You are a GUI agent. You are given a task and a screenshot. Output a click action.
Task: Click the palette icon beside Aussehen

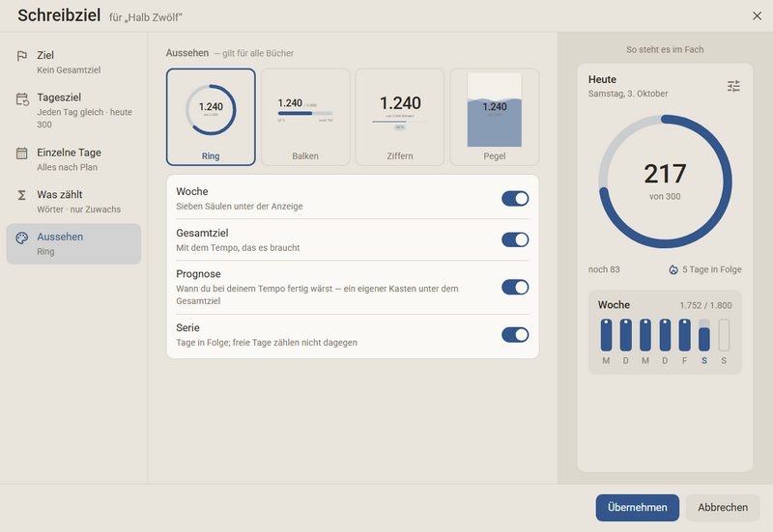point(21,238)
